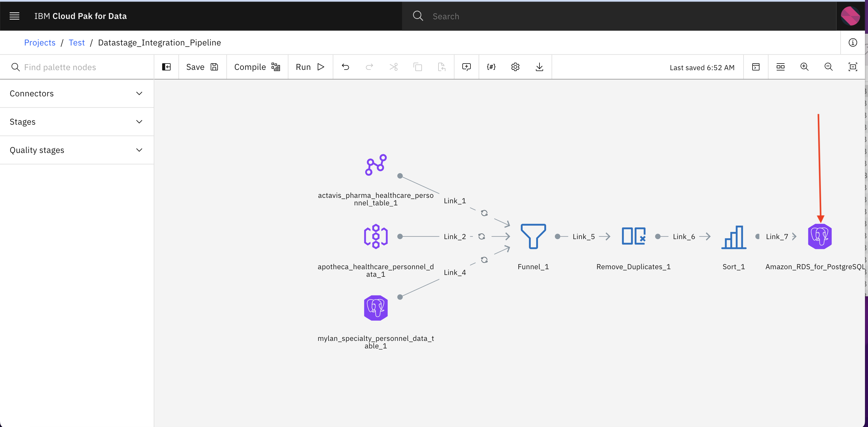Viewport: 868px width, 427px height.
Task: Zoom in on the canvas
Action: [804, 67]
